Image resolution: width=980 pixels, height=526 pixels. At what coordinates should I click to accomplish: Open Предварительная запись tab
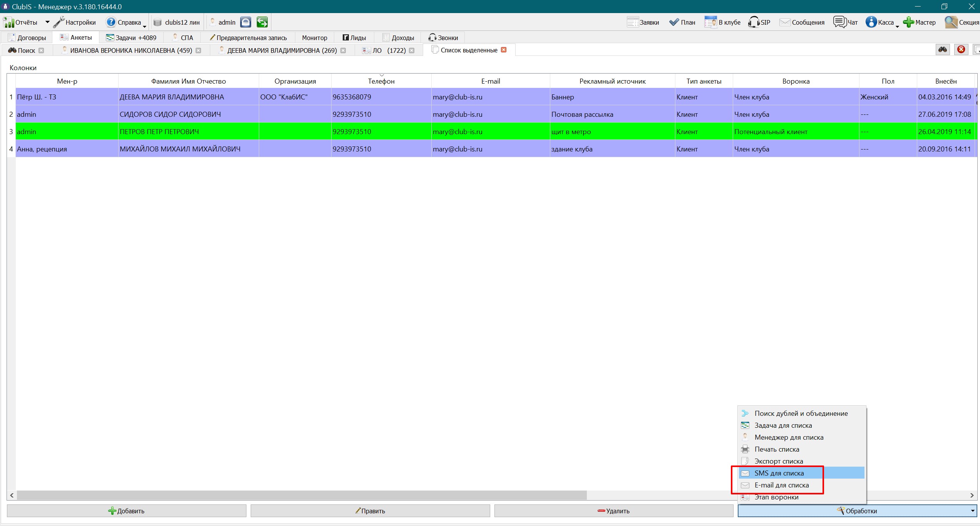tap(248, 37)
